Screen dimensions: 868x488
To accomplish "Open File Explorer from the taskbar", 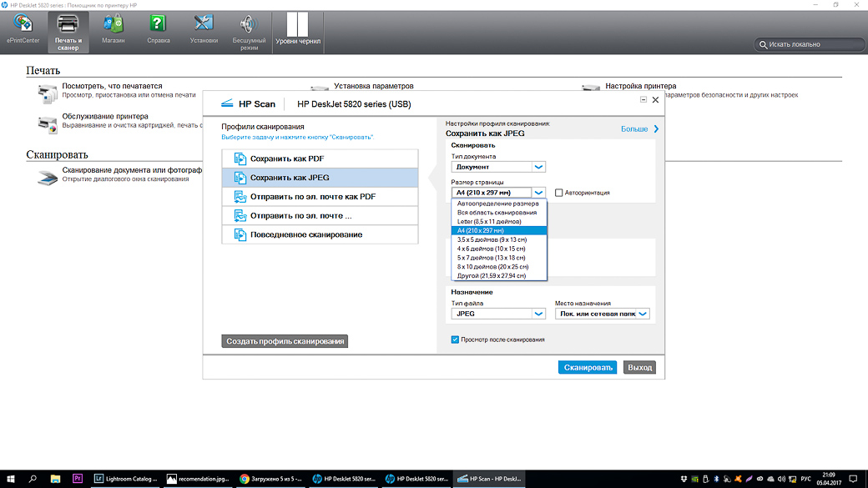I will pyautogui.click(x=55, y=479).
